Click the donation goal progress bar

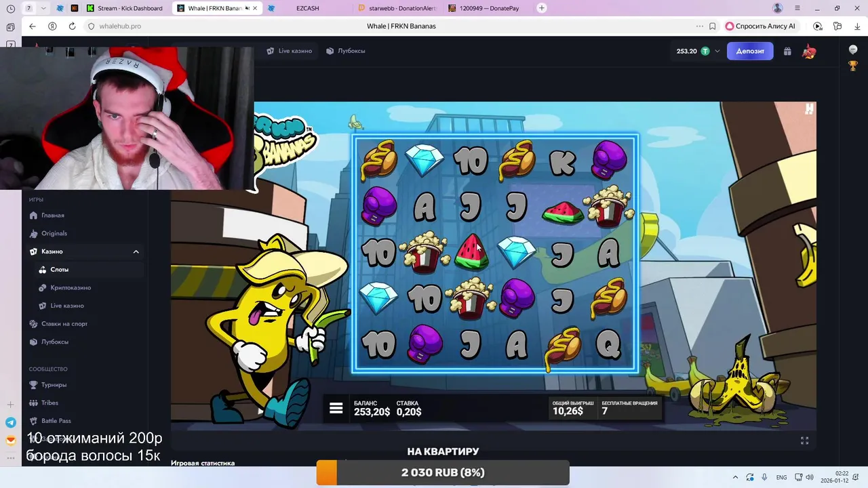tap(443, 472)
